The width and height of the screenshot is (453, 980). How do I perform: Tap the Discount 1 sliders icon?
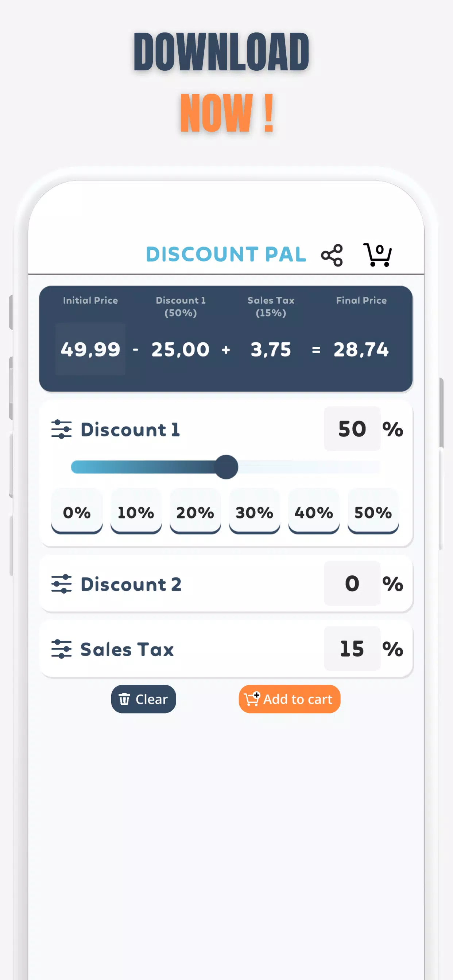click(x=61, y=429)
